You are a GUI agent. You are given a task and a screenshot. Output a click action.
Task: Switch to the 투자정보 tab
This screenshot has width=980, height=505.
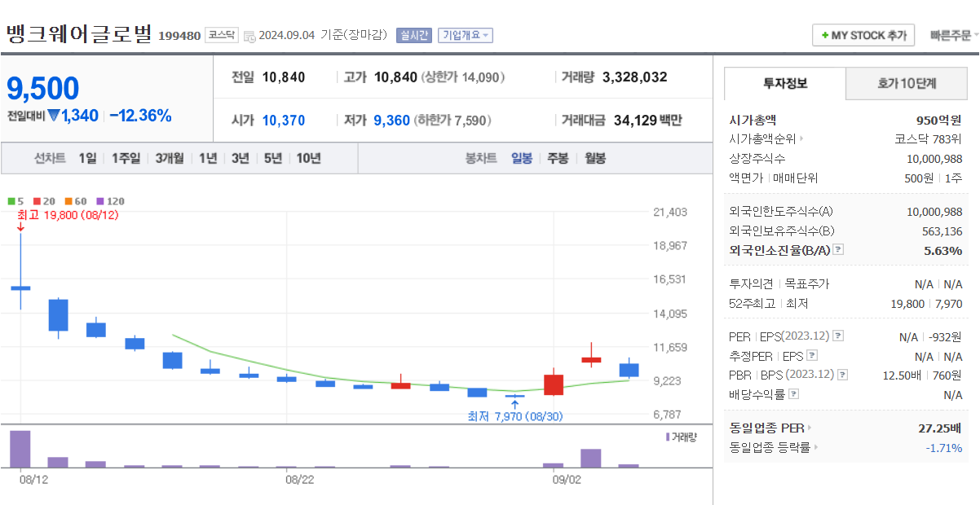[785, 83]
